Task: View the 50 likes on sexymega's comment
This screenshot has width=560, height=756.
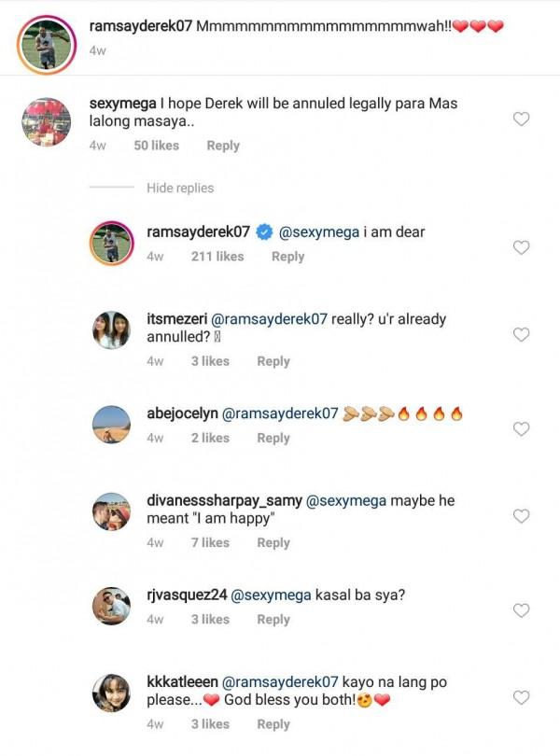Action: 156,146
